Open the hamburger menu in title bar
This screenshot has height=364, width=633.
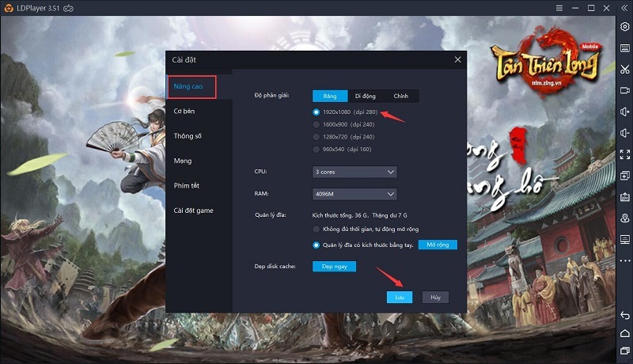559,8
